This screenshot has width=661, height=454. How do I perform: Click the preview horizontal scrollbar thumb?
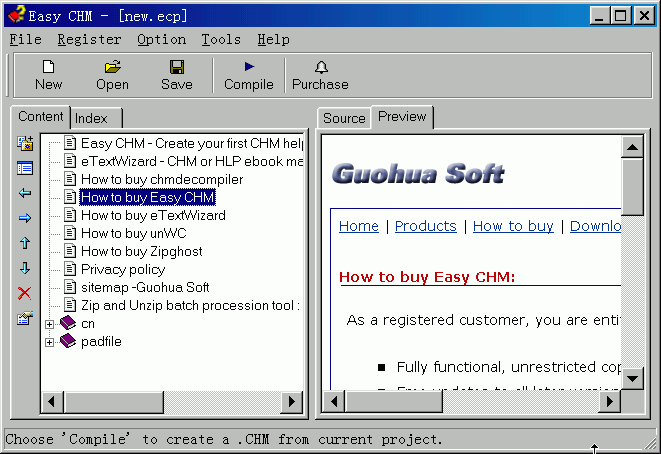394,401
